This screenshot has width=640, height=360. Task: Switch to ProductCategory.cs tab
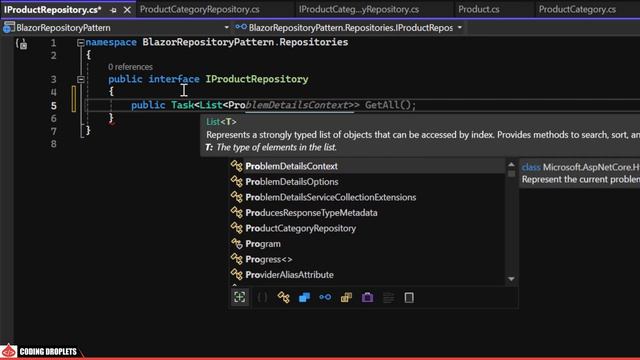(x=577, y=9)
